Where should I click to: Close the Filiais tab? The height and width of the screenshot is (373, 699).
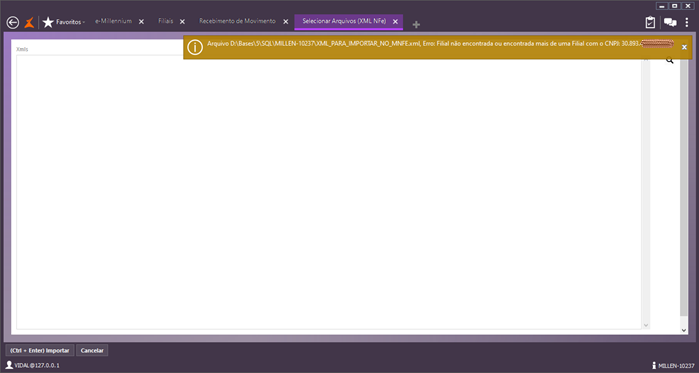click(x=182, y=22)
